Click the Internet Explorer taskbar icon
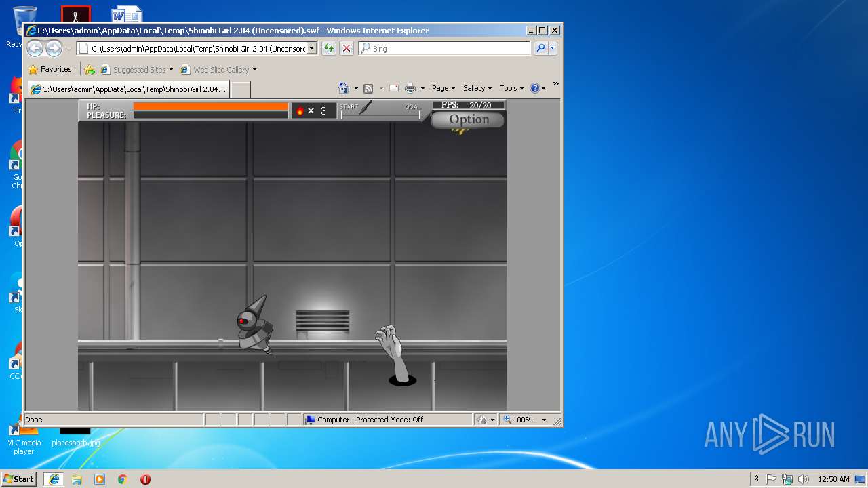The width and height of the screenshot is (868, 488). [54, 479]
